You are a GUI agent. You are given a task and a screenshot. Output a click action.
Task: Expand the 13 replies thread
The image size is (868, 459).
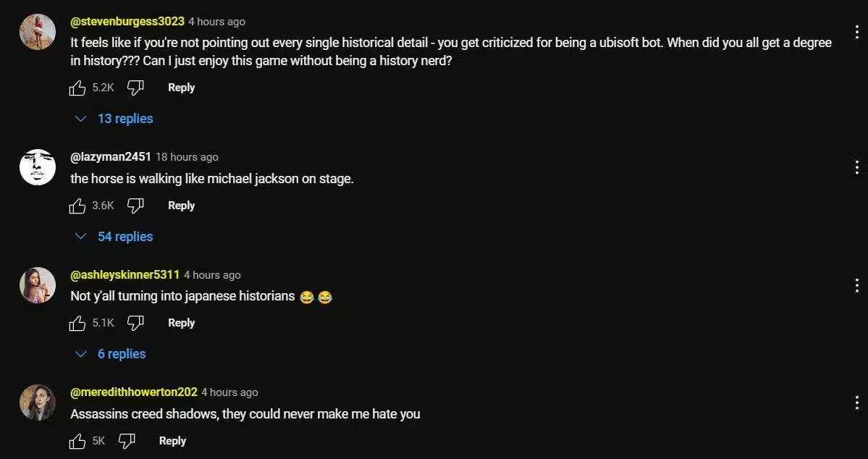point(114,119)
